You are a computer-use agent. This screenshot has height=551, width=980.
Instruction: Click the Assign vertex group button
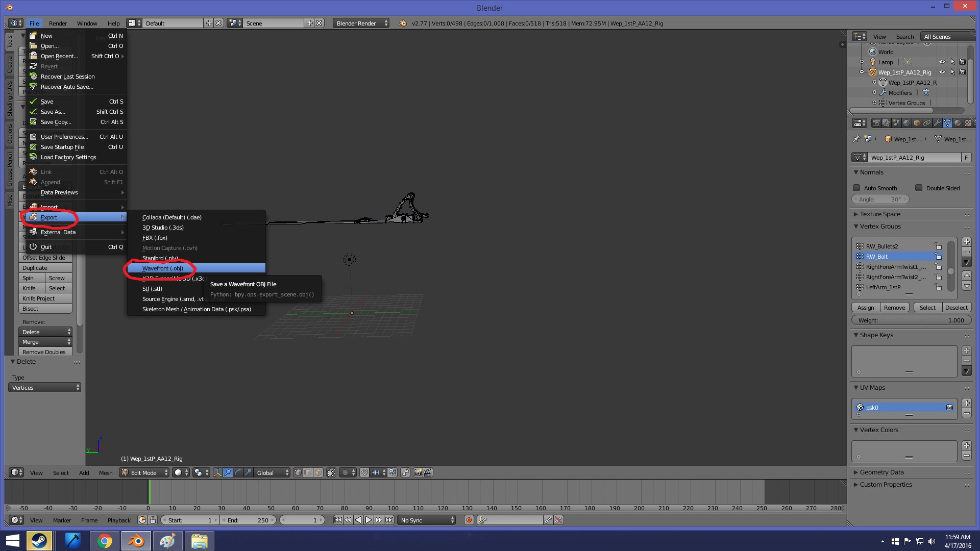pos(865,307)
